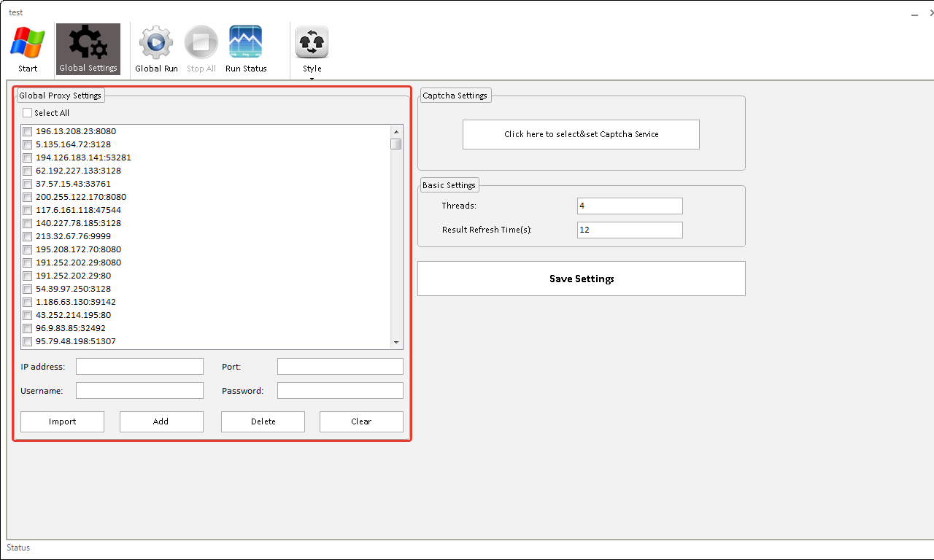Open Global Settings from the toolbar

coord(88,50)
